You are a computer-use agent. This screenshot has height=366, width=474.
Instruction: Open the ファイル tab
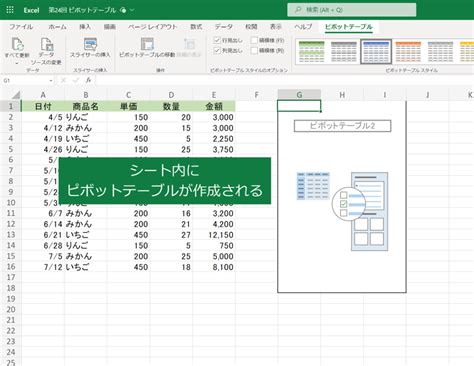[21, 27]
